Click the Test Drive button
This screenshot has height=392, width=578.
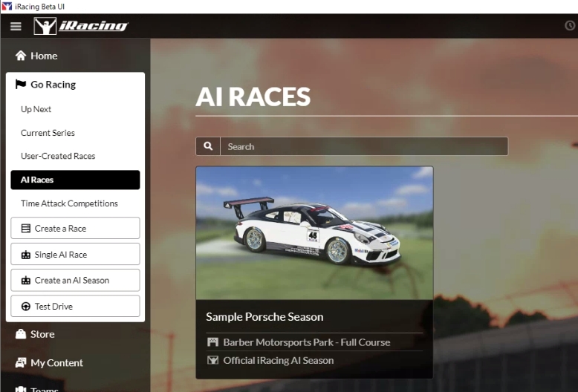point(75,306)
